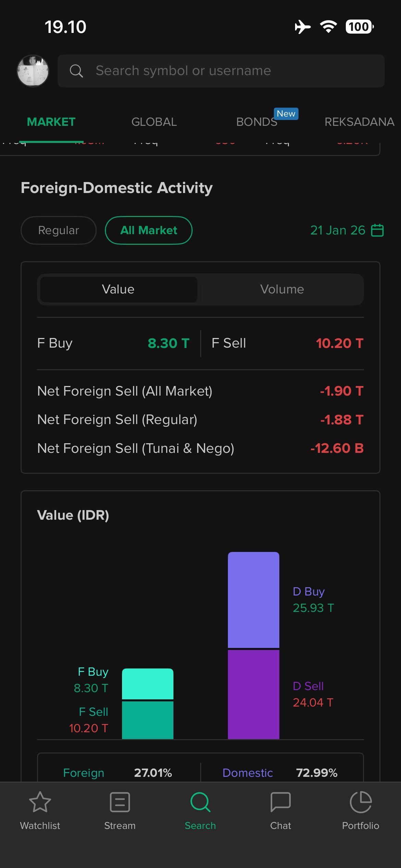Open the Portfolio pie chart icon
Image resolution: width=401 pixels, height=868 pixels.
(x=361, y=802)
